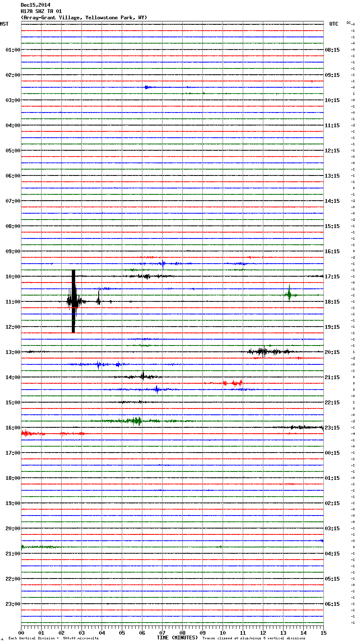Click the TIME (MINUTES) axis title
Screen dimensions: 357x644
(x=177, y=638)
